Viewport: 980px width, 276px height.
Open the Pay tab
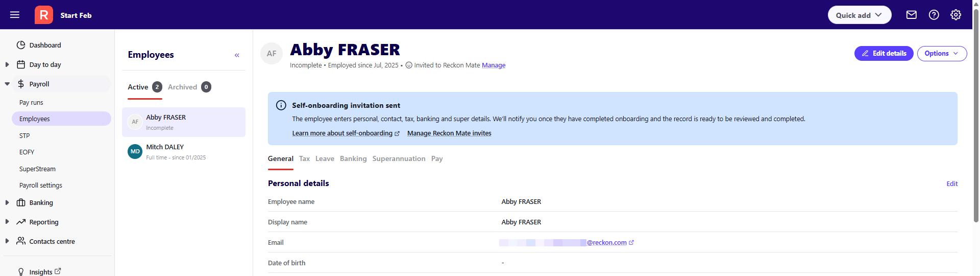(x=437, y=158)
